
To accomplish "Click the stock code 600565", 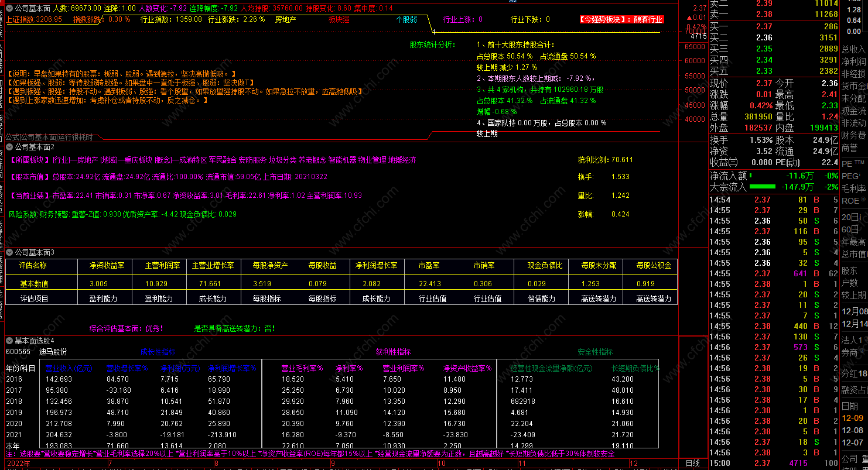I will (18, 352).
